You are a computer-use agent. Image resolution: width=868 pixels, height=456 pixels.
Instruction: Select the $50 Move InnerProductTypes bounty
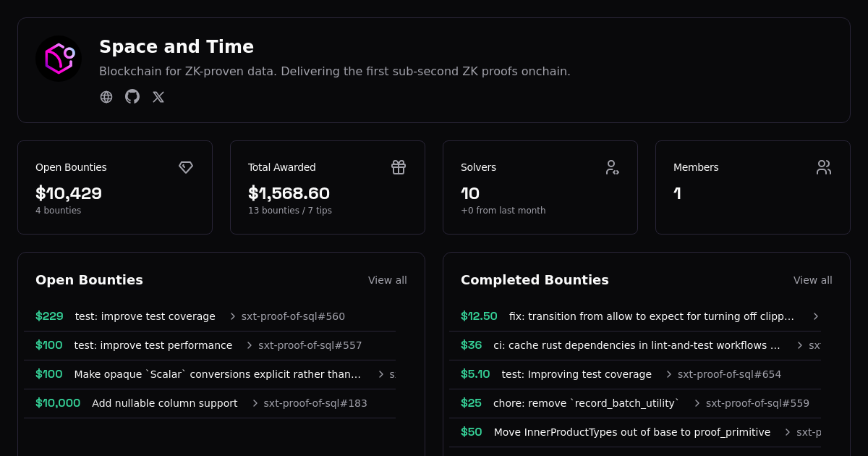pyautogui.click(x=631, y=432)
